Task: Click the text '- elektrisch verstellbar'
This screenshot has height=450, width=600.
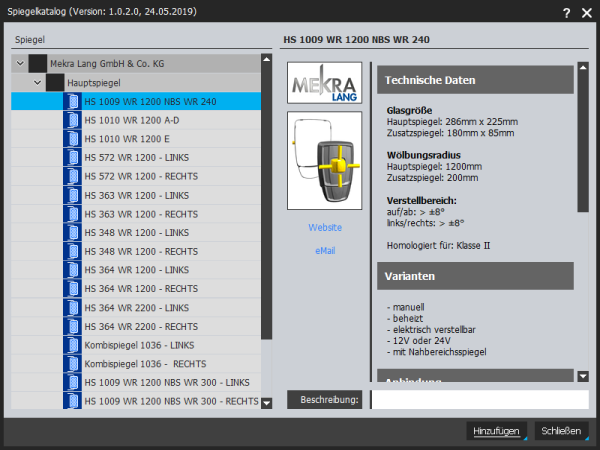Action: 431,329
